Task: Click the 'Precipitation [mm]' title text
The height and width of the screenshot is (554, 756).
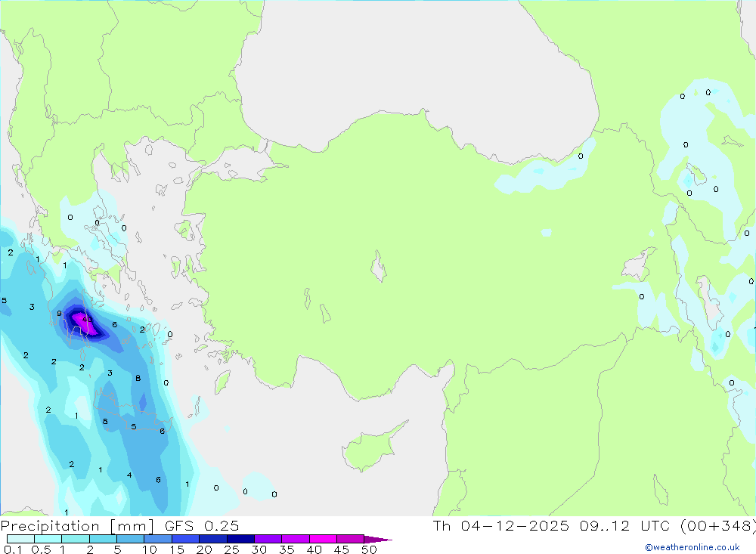Action: coord(77,526)
